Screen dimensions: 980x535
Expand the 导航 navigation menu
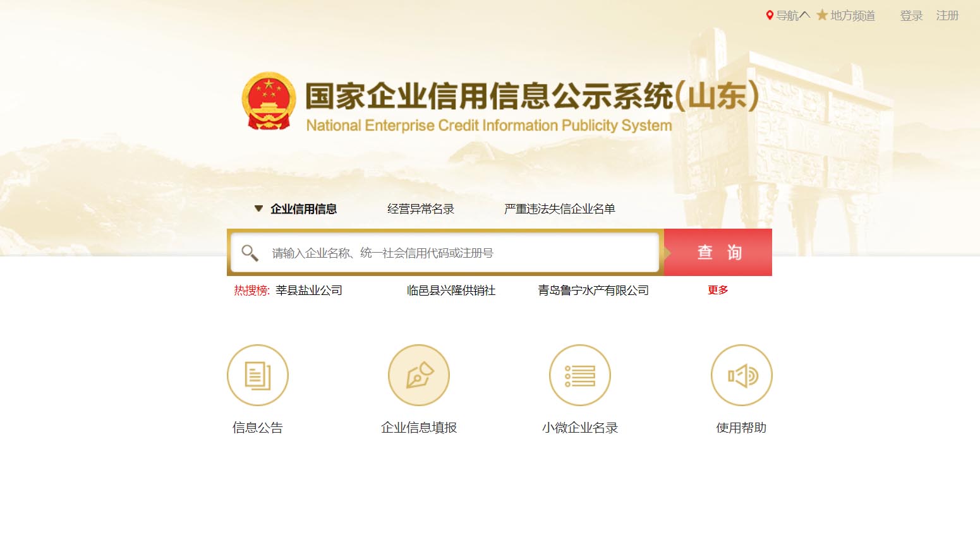tap(792, 16)
